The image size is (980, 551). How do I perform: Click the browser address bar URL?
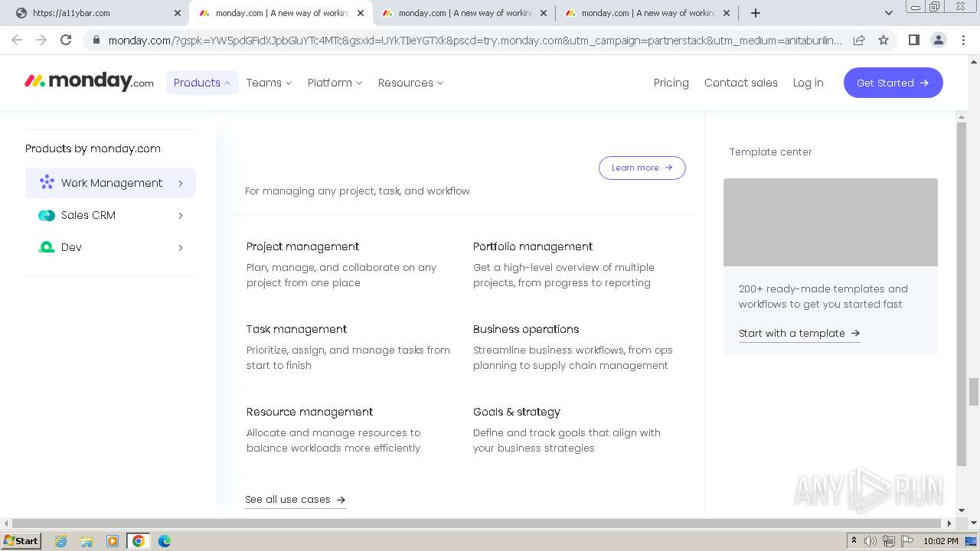[x=475, y=40]
